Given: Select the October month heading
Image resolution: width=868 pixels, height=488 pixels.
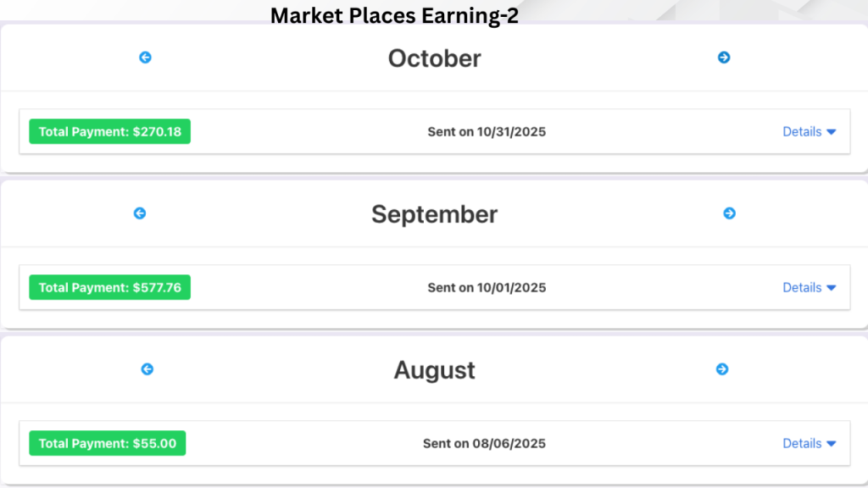Looking at the screenshot, I should (x=434, y=58).
